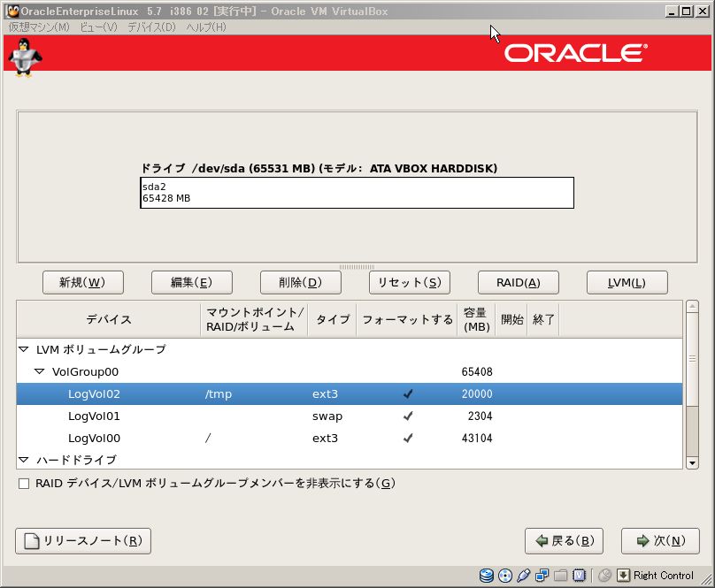Open リリースノート(R) release notes
This screenshot has height=588, width=715.
(x=83, y=541)
